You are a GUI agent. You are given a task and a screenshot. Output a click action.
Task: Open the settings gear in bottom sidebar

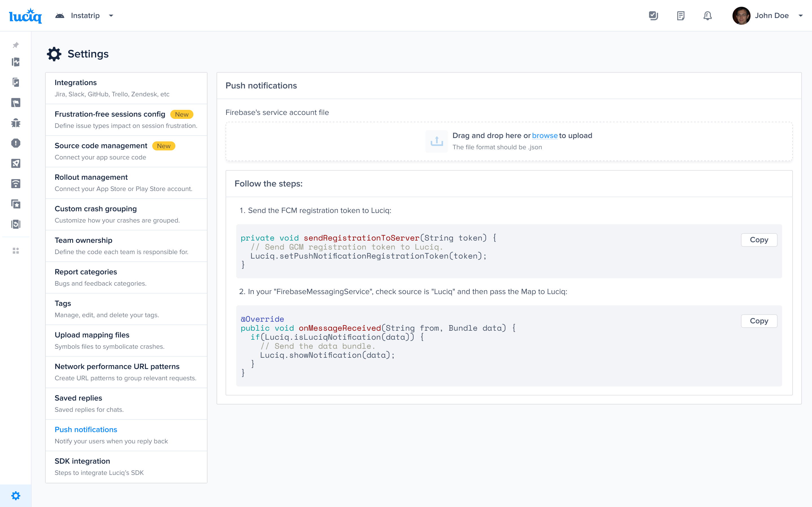point(16,496)
